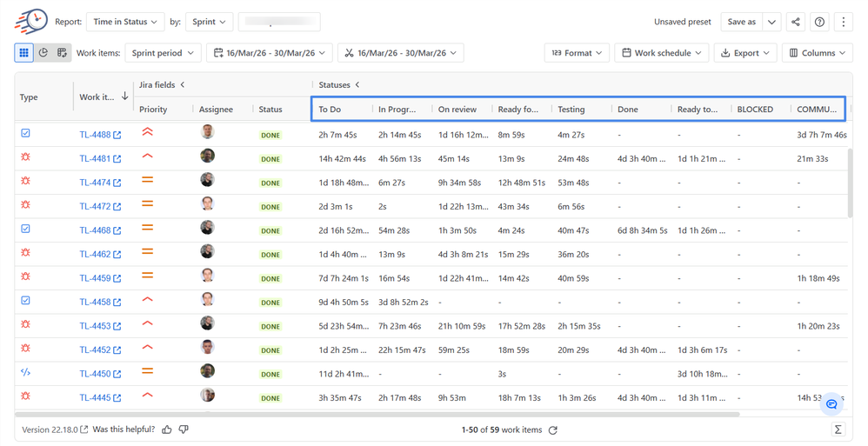Open the three-dot more options menu
The image size is (868, 446).
coord(843,22)
